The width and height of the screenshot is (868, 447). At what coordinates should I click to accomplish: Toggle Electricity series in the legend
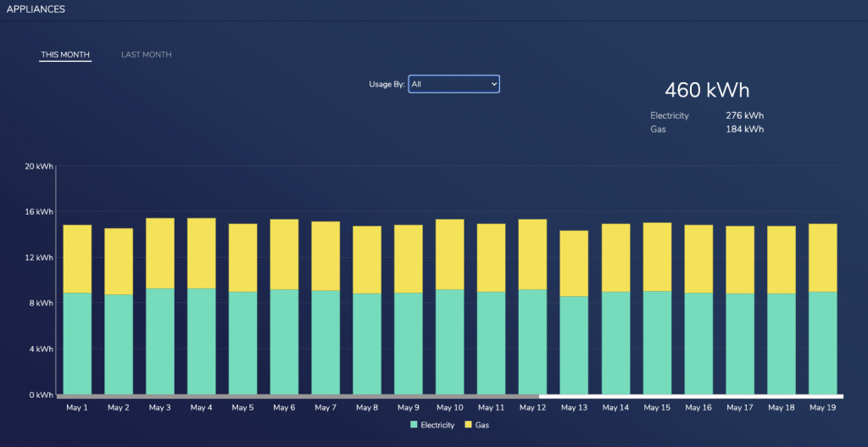[437, 425]
